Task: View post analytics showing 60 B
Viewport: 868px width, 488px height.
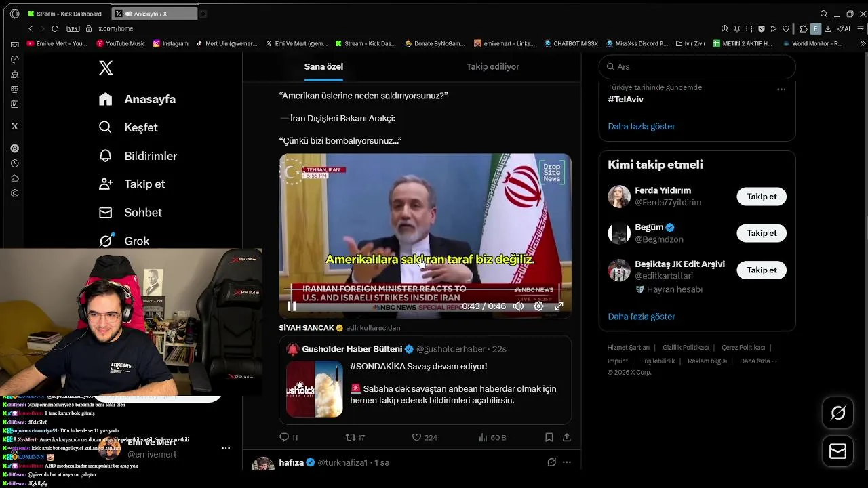Action: point(492,438)
